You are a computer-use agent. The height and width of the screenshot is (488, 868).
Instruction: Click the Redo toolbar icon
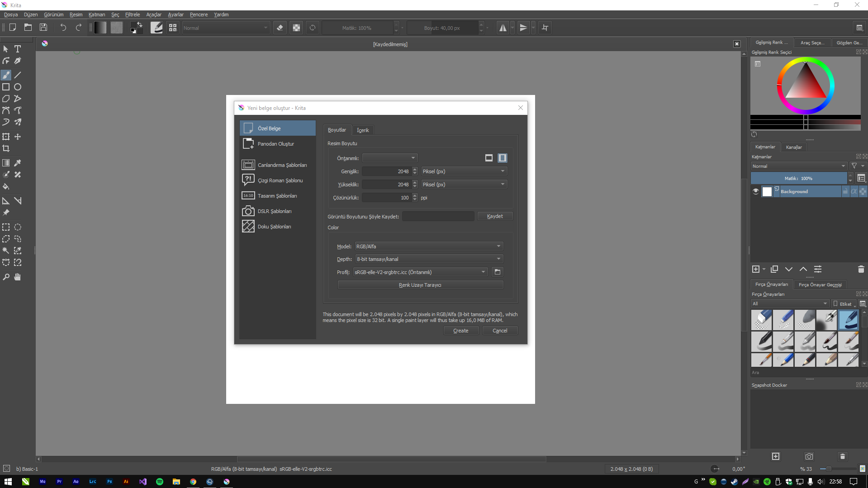click(78, 28)
